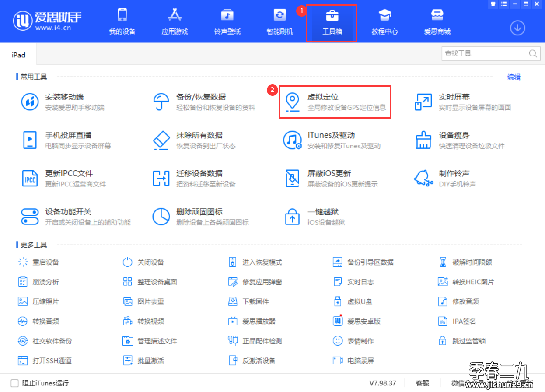Open 转换视频 tool
This screenshot has height=392, width=545.
143,321
